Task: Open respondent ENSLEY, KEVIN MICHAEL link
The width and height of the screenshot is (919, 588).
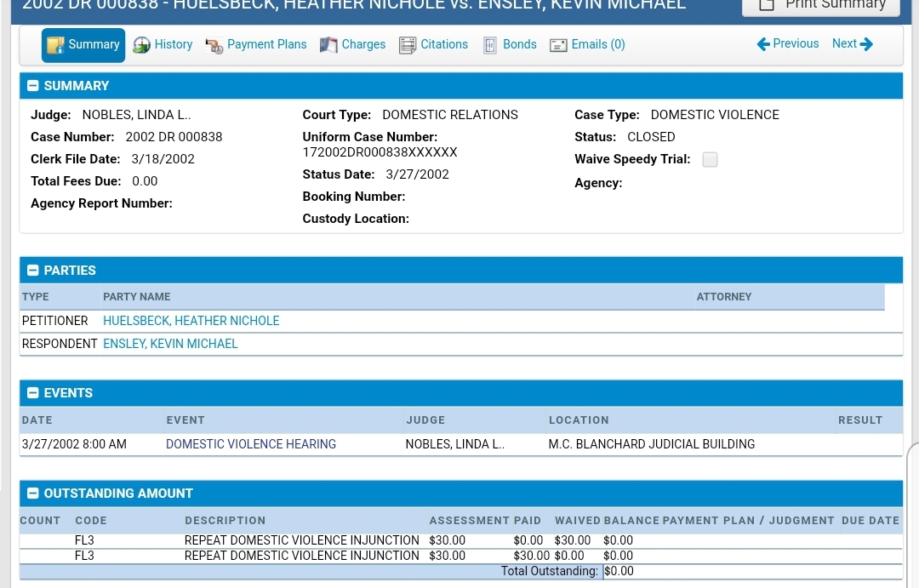Action: click(170, 344)
